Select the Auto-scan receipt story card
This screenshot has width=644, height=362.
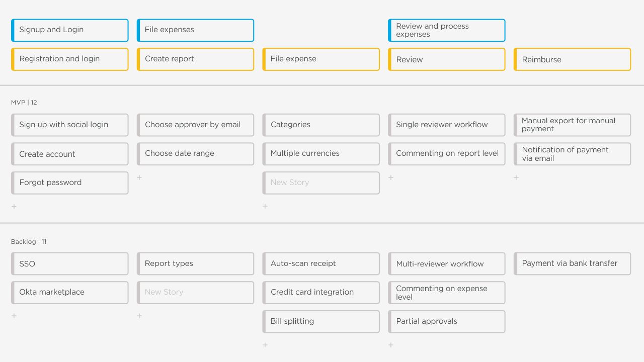click(321, 263)
